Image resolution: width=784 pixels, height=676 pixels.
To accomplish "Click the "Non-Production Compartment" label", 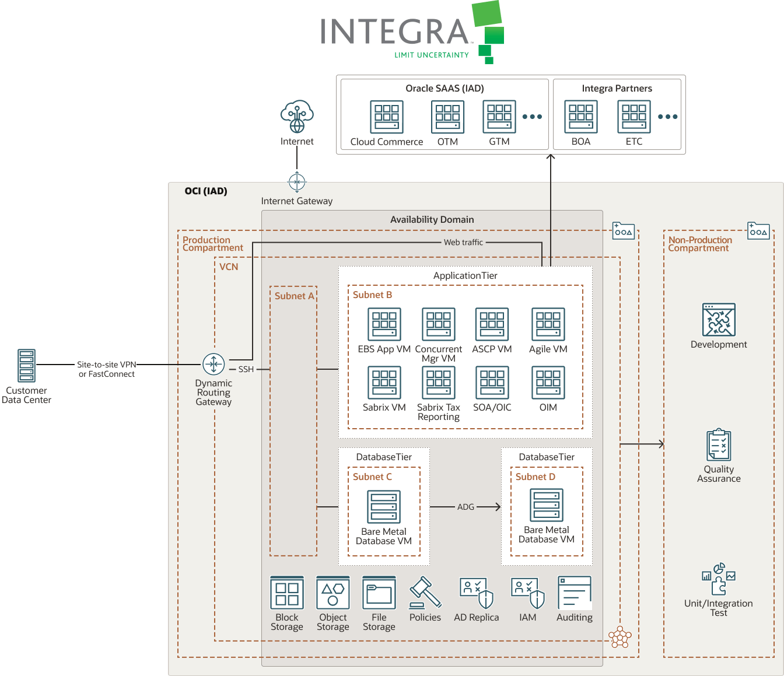I will click(x=700, y=244).
